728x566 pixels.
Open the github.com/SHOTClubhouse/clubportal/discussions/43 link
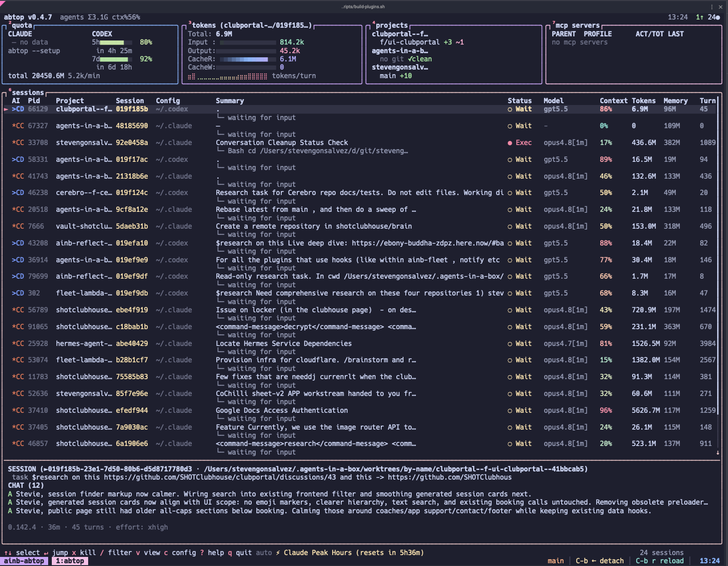[220, 477]
